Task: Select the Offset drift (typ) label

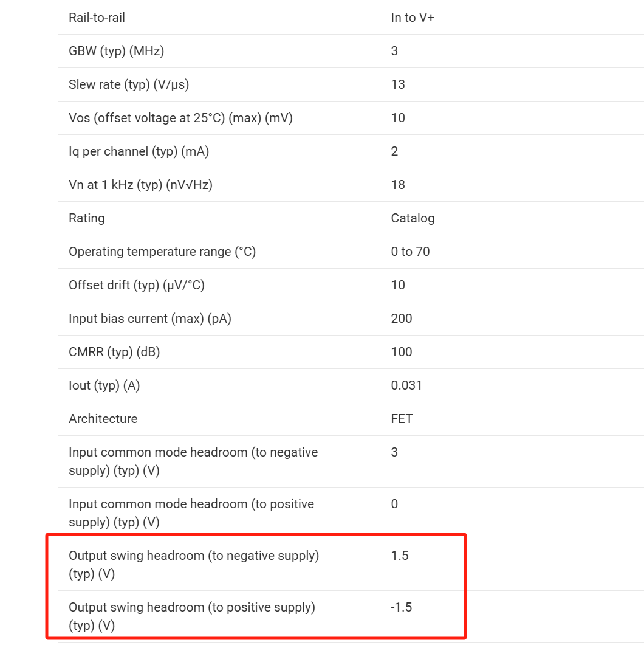Action: (136, 285)
